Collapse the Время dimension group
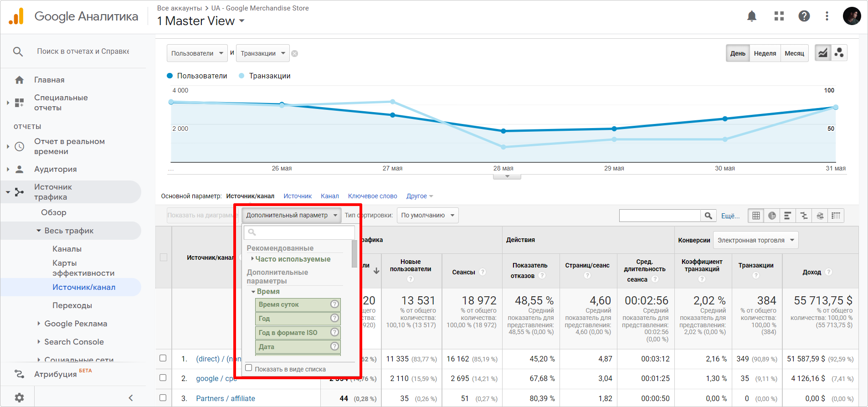Screen dimensions: 868x407 click(x=266, y=292)
